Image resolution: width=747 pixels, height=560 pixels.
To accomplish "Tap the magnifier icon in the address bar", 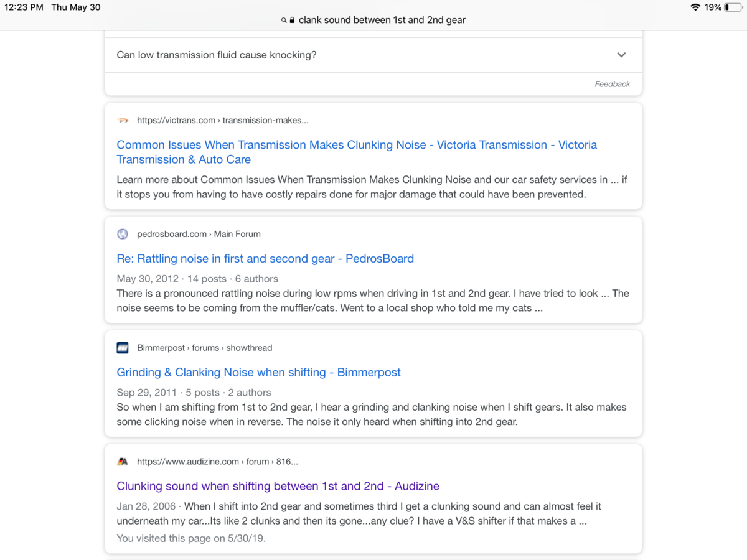I will (284, 20).
